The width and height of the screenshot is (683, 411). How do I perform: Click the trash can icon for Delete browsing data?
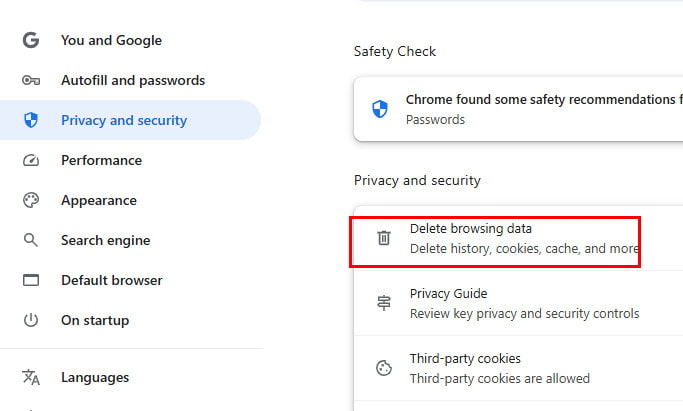[384, 238]
